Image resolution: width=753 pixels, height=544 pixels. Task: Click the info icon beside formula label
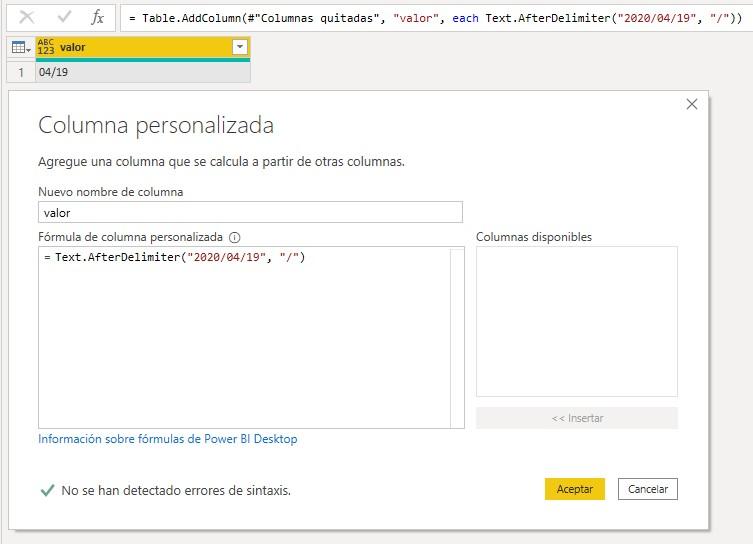pos(235,238)
